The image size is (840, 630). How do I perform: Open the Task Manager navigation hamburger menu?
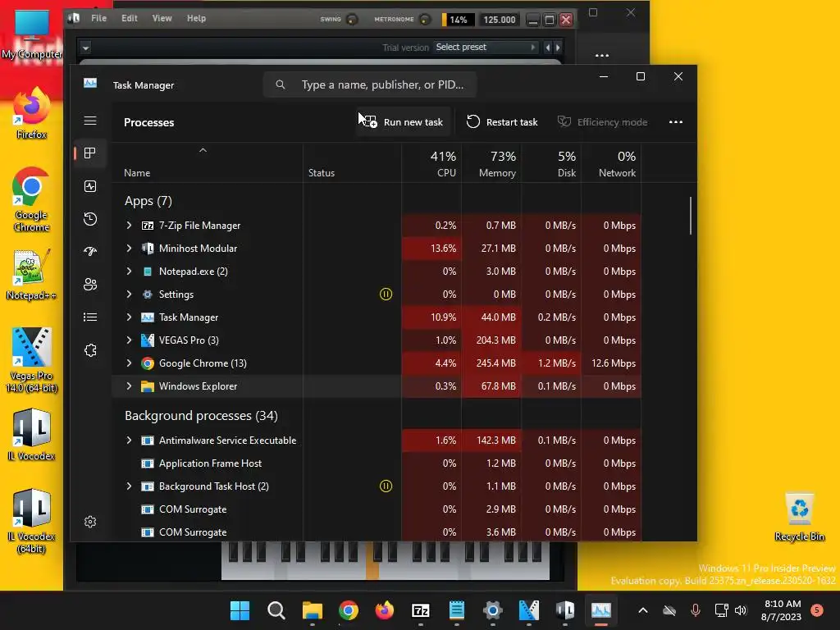point(90,121)
